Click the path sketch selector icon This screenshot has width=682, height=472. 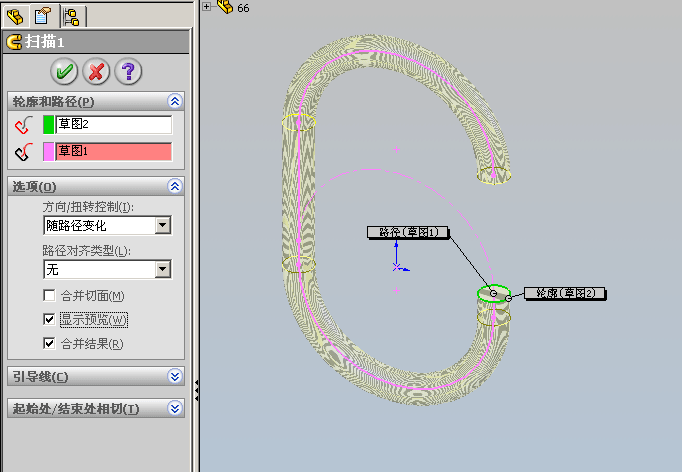click(23, 152)
